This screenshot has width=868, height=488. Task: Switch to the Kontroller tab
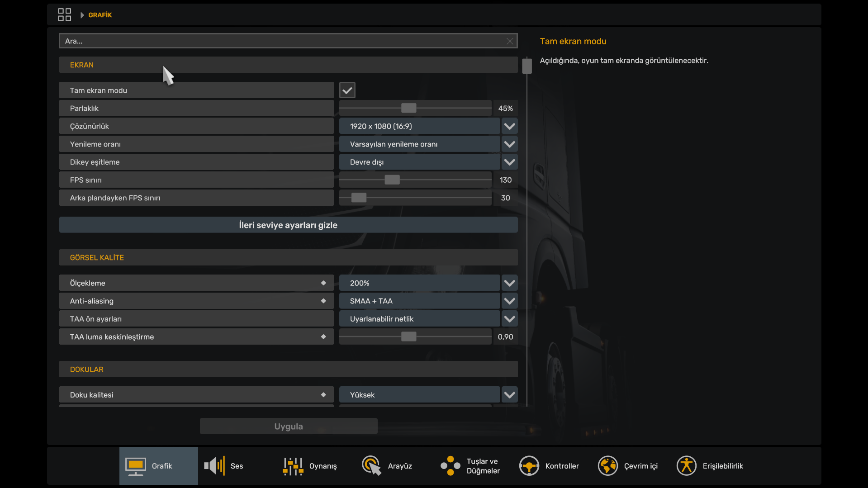click(x=552, y=466)
